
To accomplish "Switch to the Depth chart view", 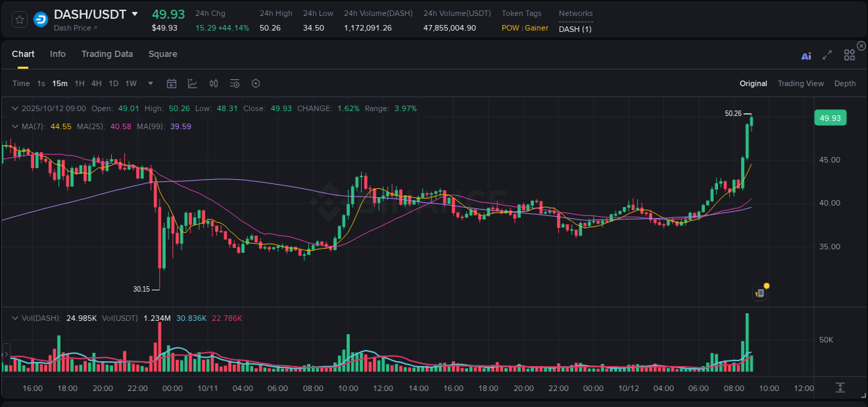I will click(x=844, y=83).
